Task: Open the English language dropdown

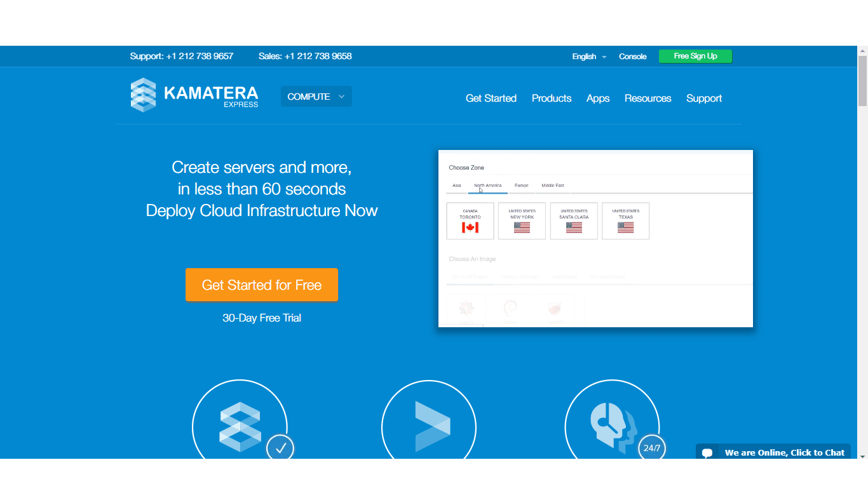Action: [x=589, y=57]
